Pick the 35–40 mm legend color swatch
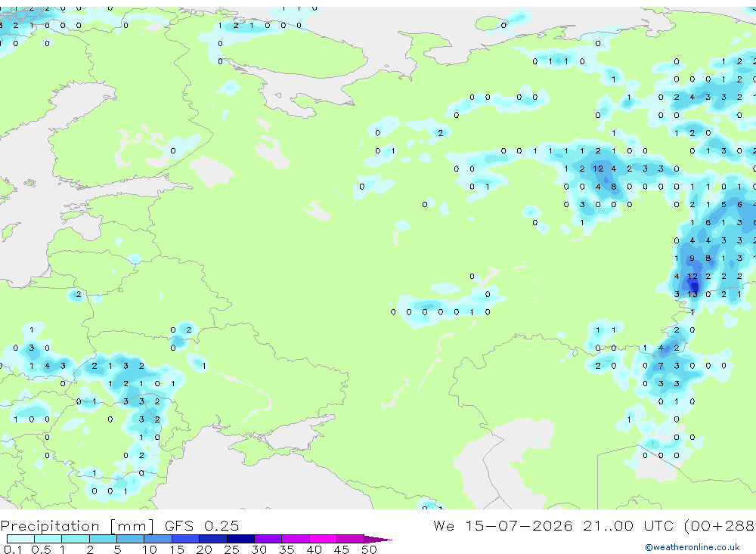This screenshot has width=756, height=554. point(296,539)
